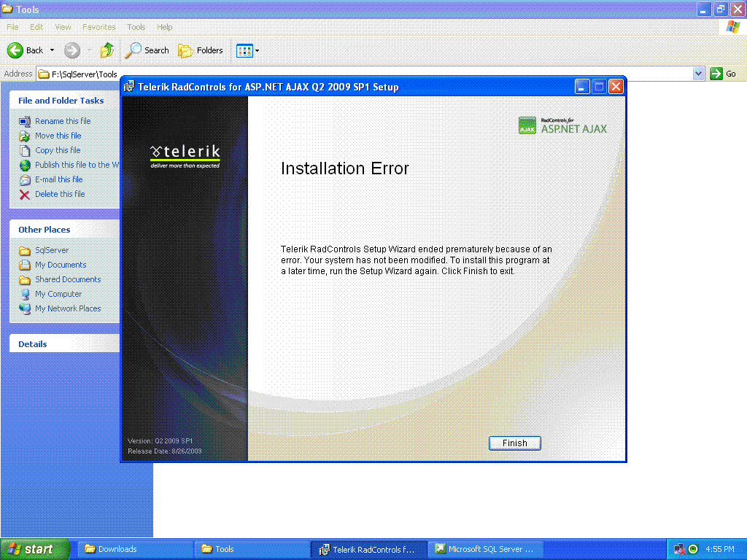Click the Forward arrow icon

point(72,50)
